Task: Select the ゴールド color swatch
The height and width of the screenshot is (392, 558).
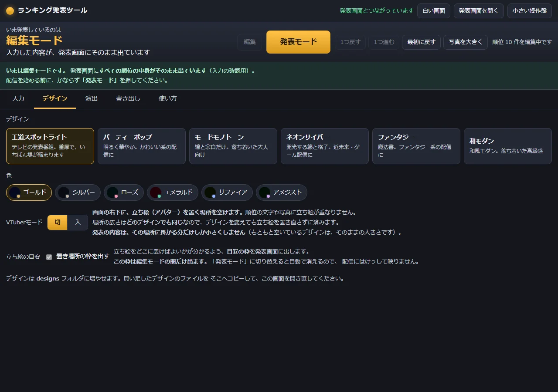Action: (29, 193)
